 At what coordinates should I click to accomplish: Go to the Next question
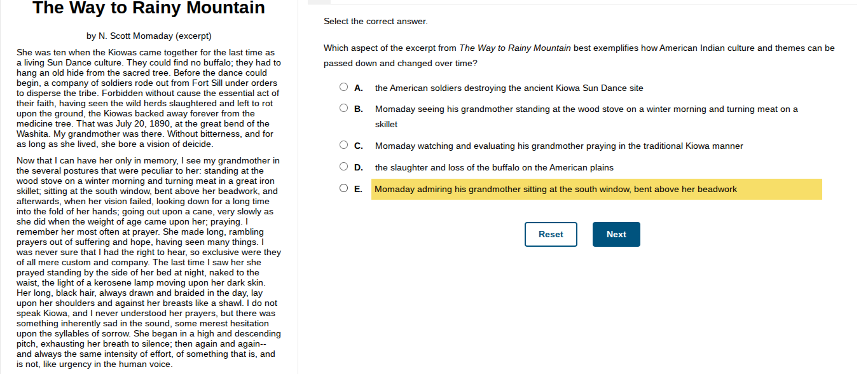tap(616, 234)
